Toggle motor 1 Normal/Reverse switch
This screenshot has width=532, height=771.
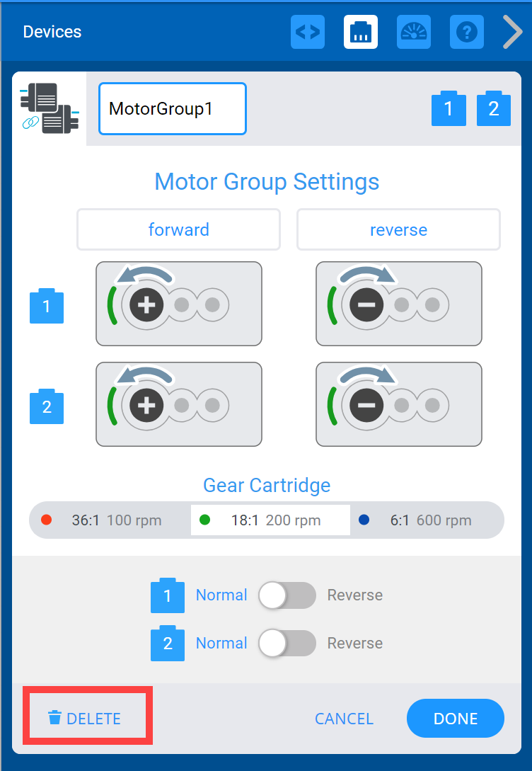point(286,595)
